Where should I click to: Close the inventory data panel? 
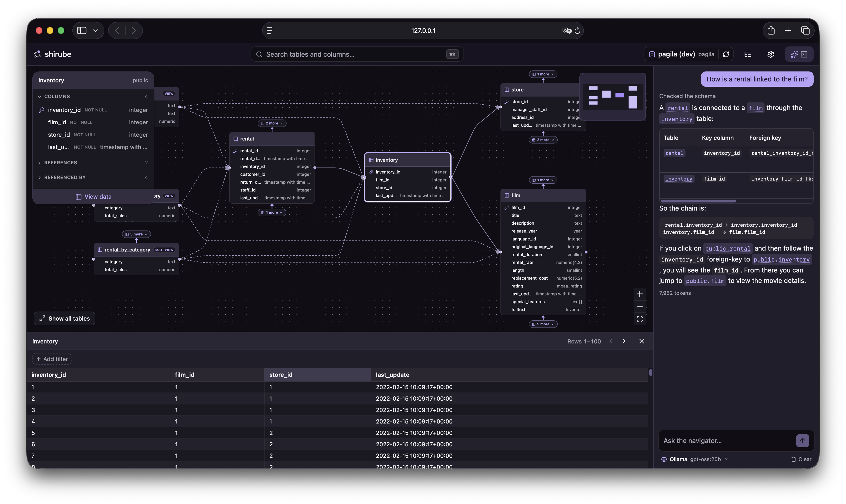click(641, 341)
